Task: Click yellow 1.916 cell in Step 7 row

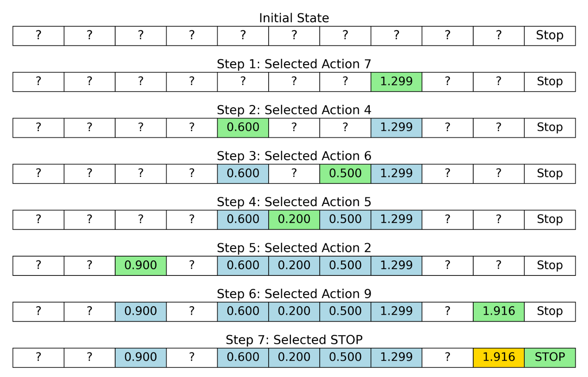Action: (x=498, y=357)
